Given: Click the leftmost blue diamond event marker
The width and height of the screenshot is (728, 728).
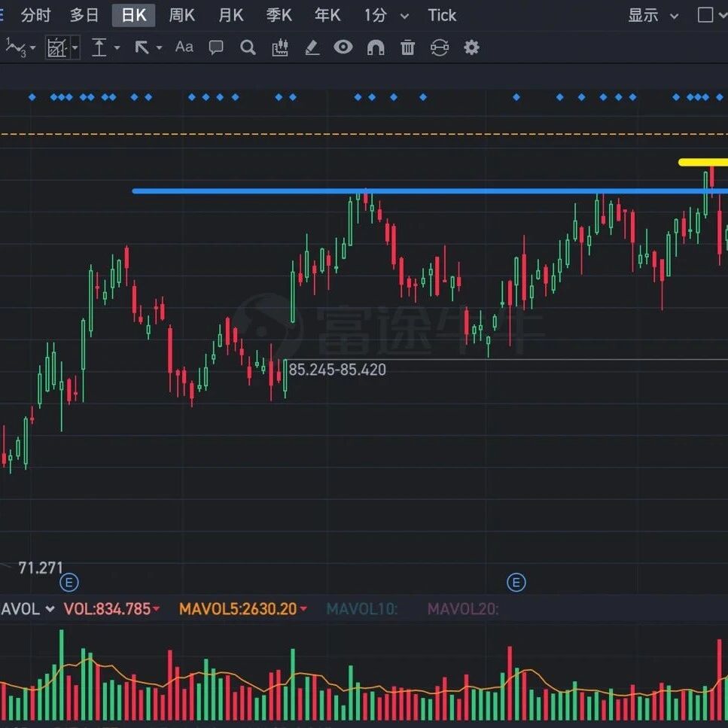Looking at the screenshot, I should [x=32, y=97].
